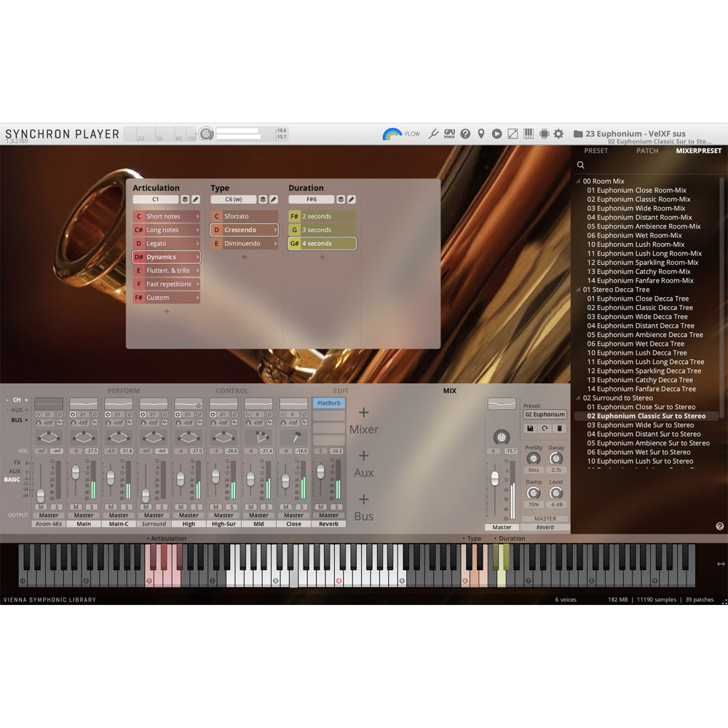Image resolution: width=728 pixels, height=728 pixels.
Task: Click the Master channel volume fader
Action: pos(495,478)
